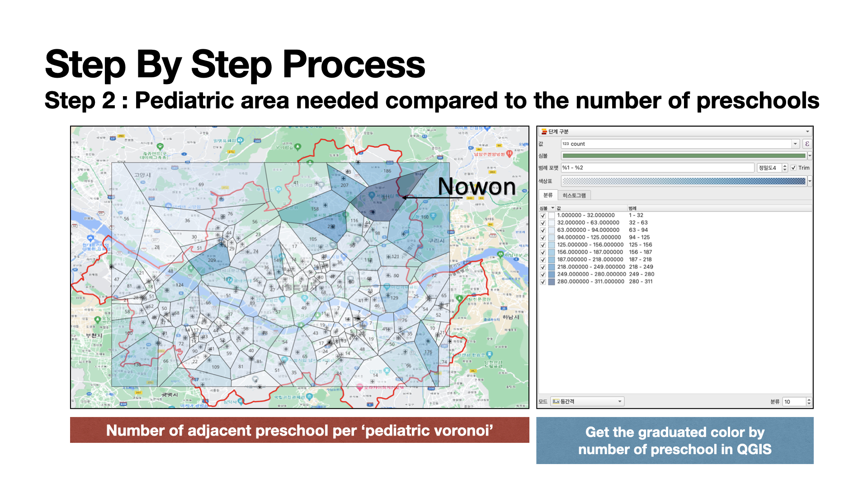Open the color ramp dropdown arrow
Viewport: 868px width, 488px height.
tap(809, 181)
